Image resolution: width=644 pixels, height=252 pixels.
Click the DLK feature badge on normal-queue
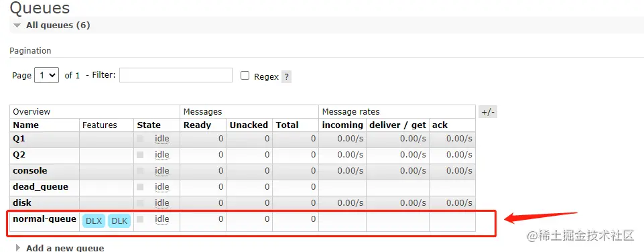click(x=119, y=220)
